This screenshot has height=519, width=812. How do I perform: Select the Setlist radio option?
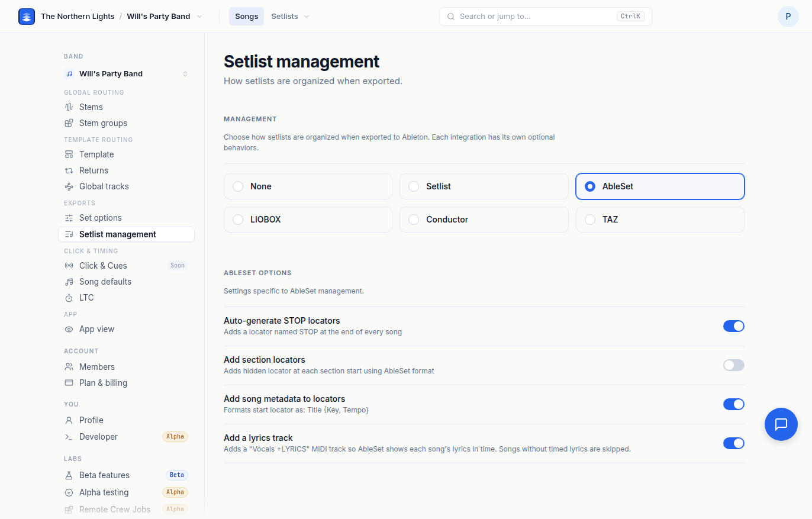(484, 186)
